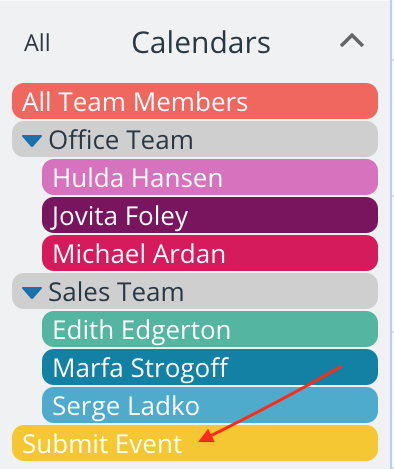The image size is (394, 469).
Task: Click the sidebar's right edge divider
Action: 391,234
